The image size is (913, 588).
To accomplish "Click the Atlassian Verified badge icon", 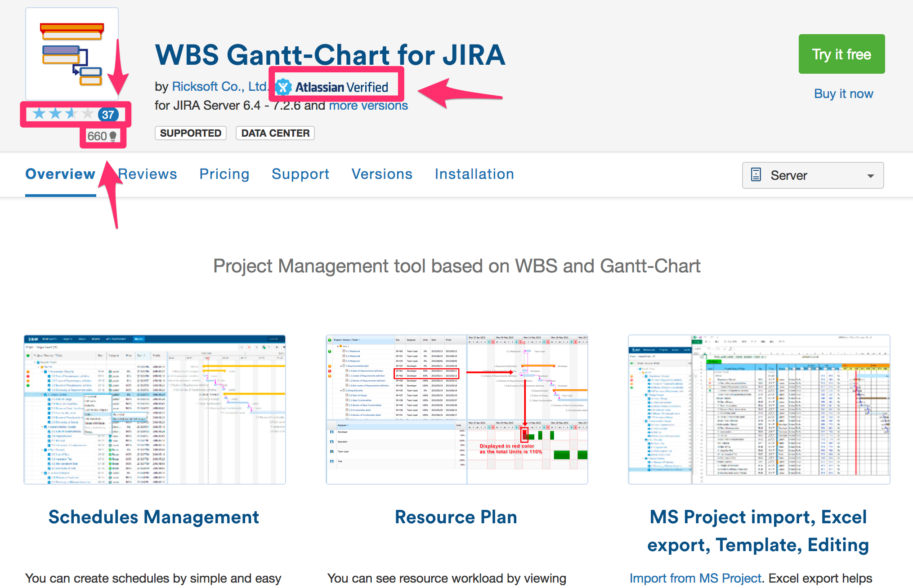I will click(x=283, y=87).
